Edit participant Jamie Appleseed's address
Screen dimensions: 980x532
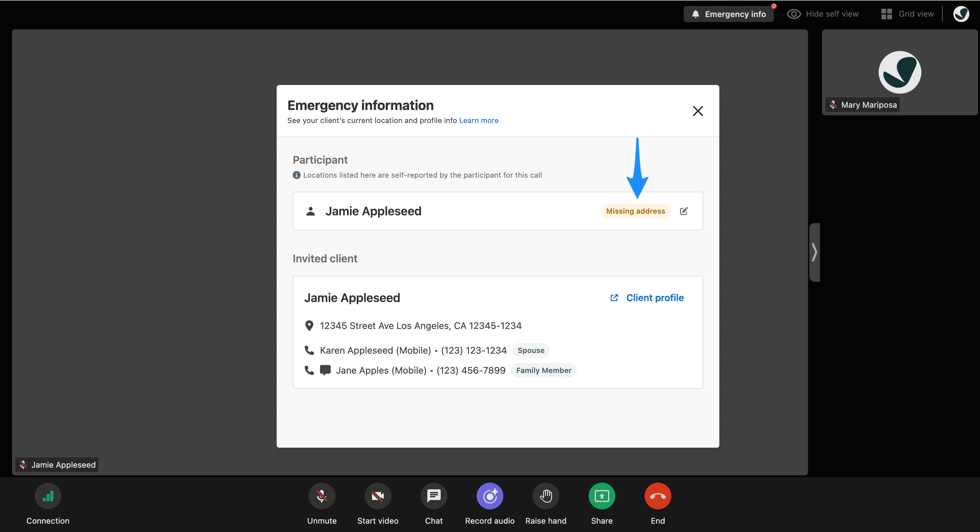(x=684, y=211)
